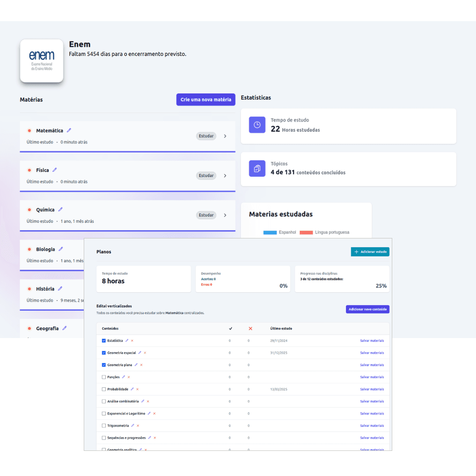This screenshot has height=476, width=476.
Task: Expand Química row chevron
Action: 225,215
